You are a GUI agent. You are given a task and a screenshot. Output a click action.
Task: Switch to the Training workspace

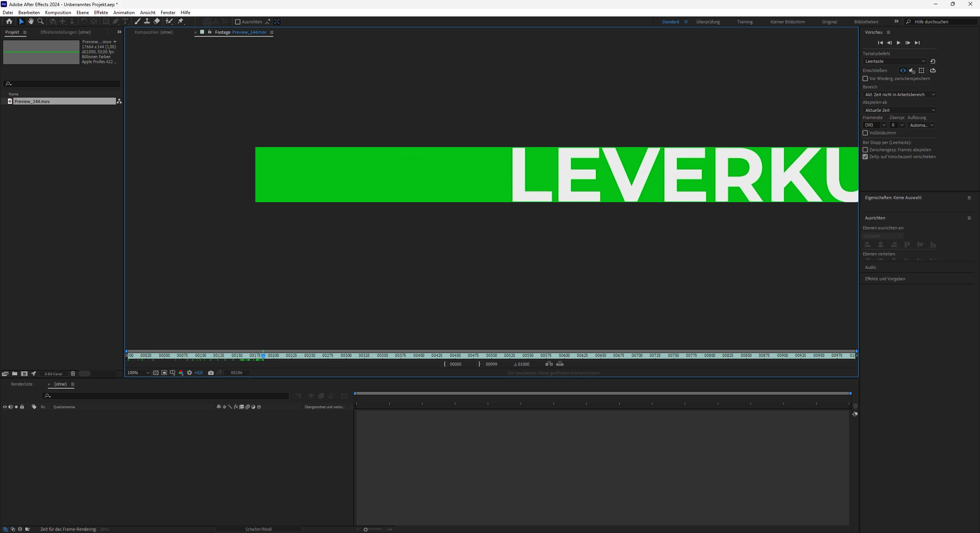coord(745,22)
